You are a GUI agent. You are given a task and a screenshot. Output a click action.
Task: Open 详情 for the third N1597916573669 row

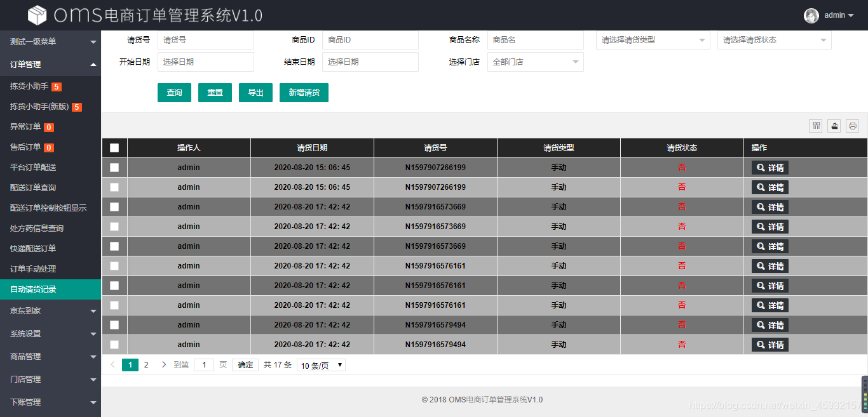pos(770,246)
